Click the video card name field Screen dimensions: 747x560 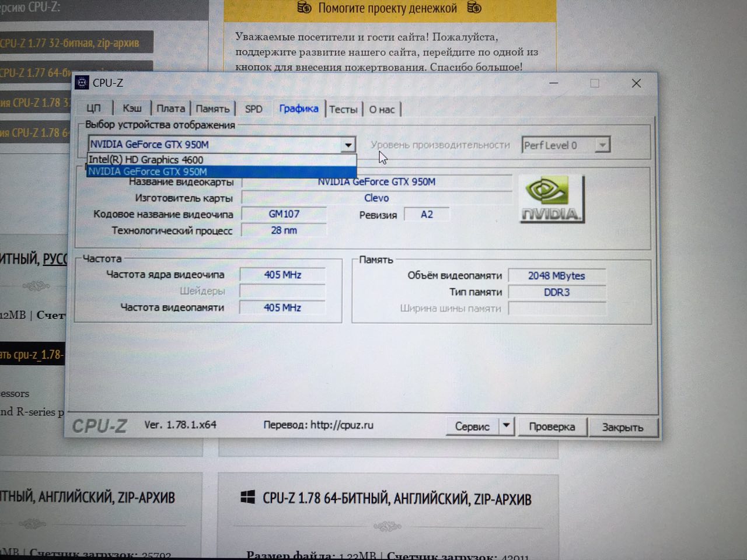(x=376, y=182)
